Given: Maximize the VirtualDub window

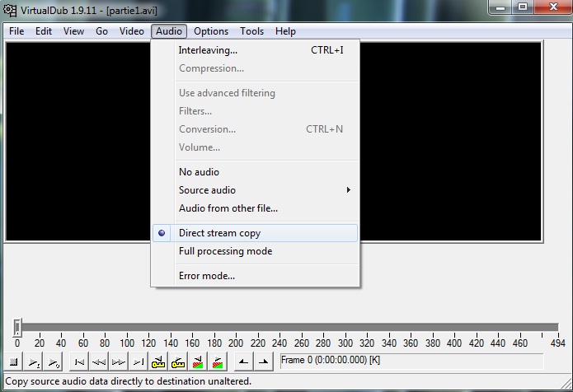Looking at the screenshot, I should coord(523,7).
